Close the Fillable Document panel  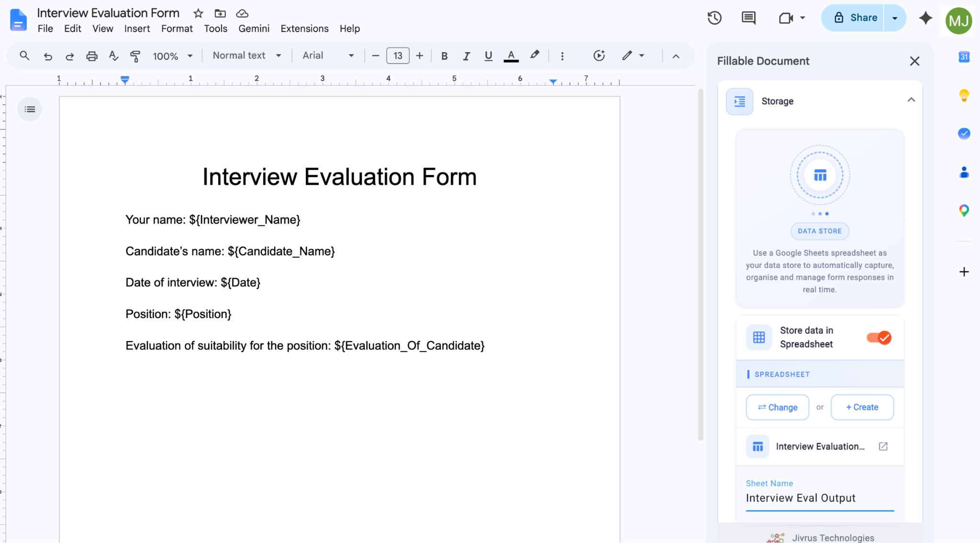click(914, 61)
